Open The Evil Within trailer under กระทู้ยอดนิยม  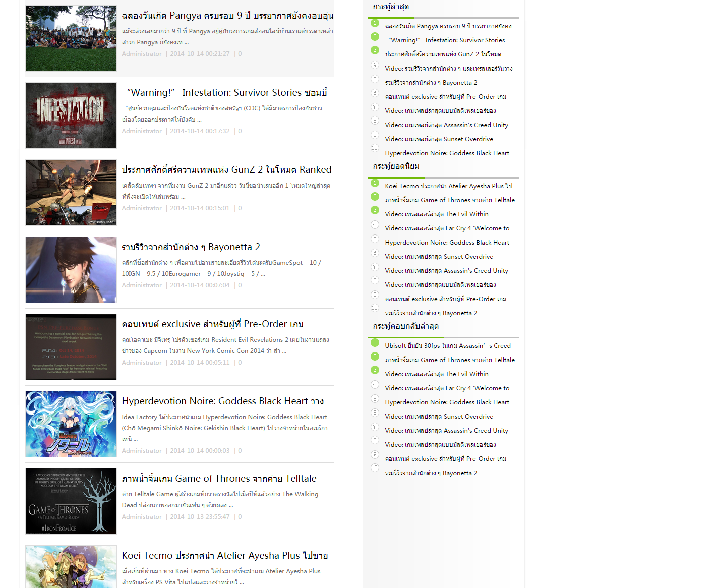point(437,214)
